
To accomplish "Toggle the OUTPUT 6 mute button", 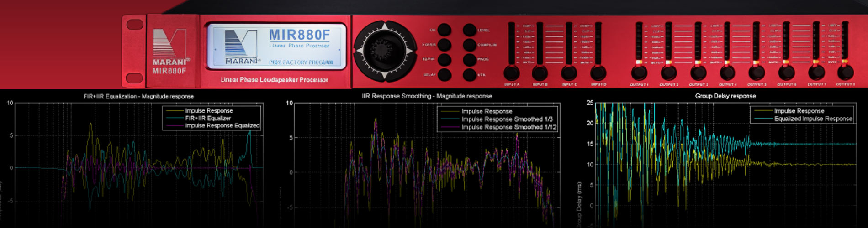I will tap(787, 73).
